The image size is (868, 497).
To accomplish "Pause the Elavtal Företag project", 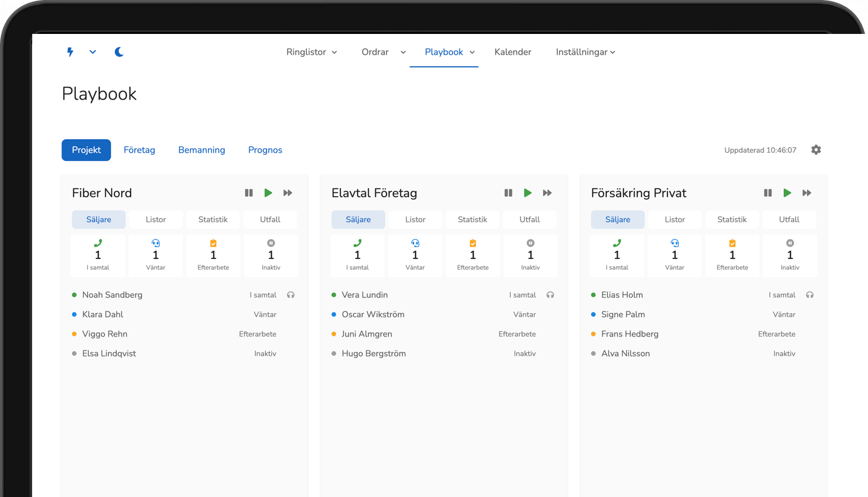I will pos(508,193).
